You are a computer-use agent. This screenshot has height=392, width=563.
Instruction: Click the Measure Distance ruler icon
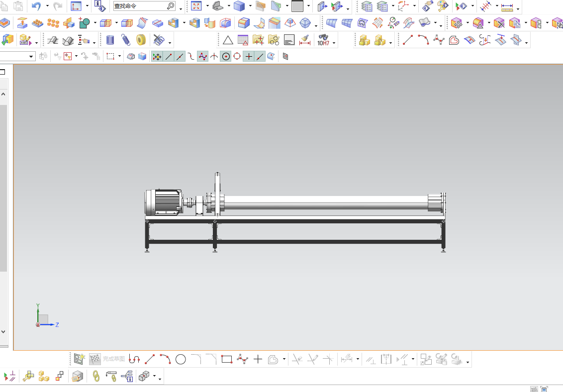coord(507,7)
